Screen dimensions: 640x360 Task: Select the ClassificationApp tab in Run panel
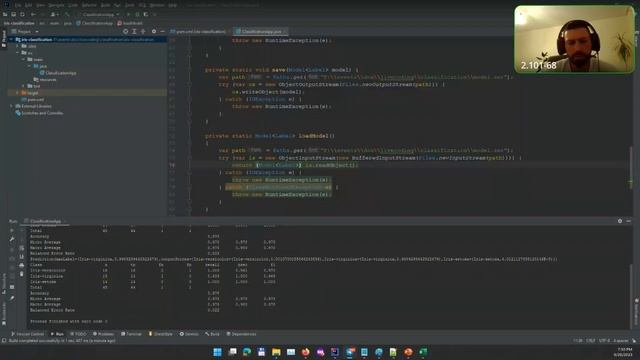tap(43, 221)
